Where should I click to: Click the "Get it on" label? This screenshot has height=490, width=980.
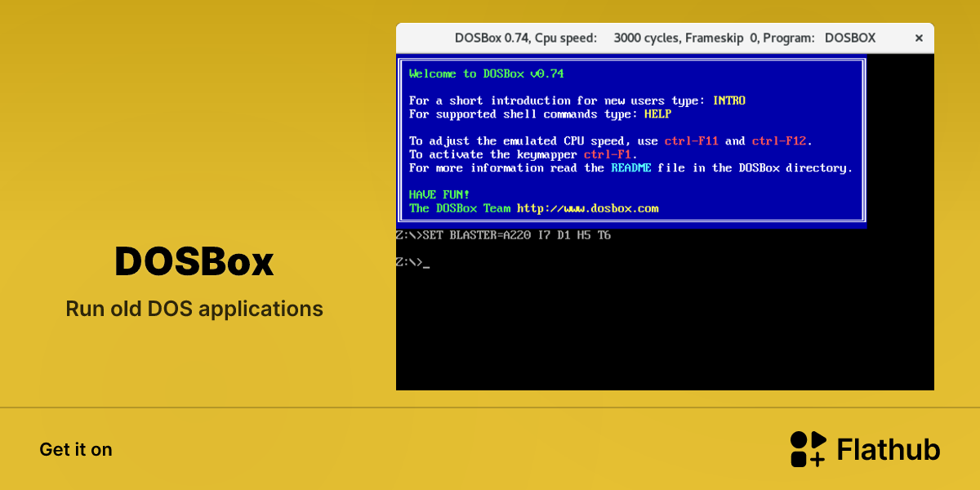(x=76, y=450)
